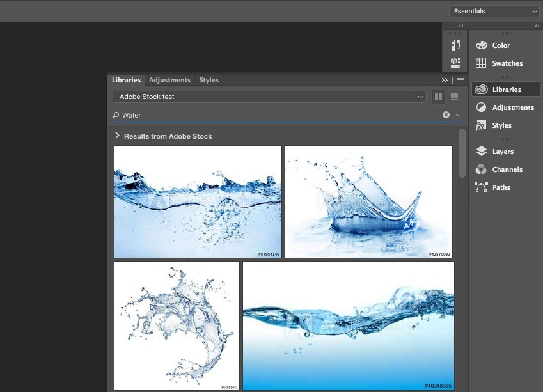Open the Layers panel from dock
Image resolution: width=543 pixels, height=392 pixels.
pyautogui.click(x=502, y=152)
